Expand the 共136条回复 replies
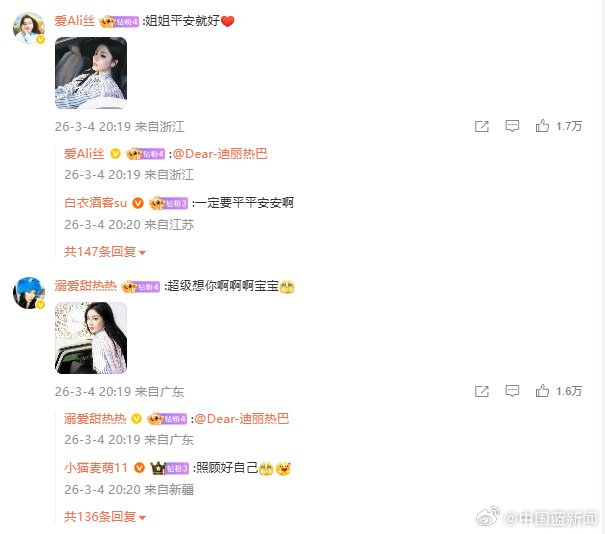 (105, 516)
